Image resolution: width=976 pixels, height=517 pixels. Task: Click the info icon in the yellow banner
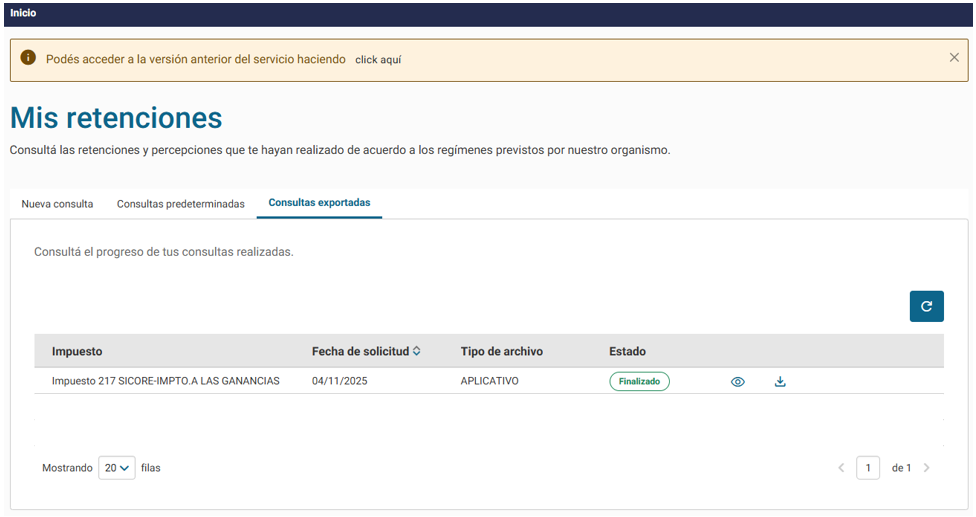coord(28,59)
